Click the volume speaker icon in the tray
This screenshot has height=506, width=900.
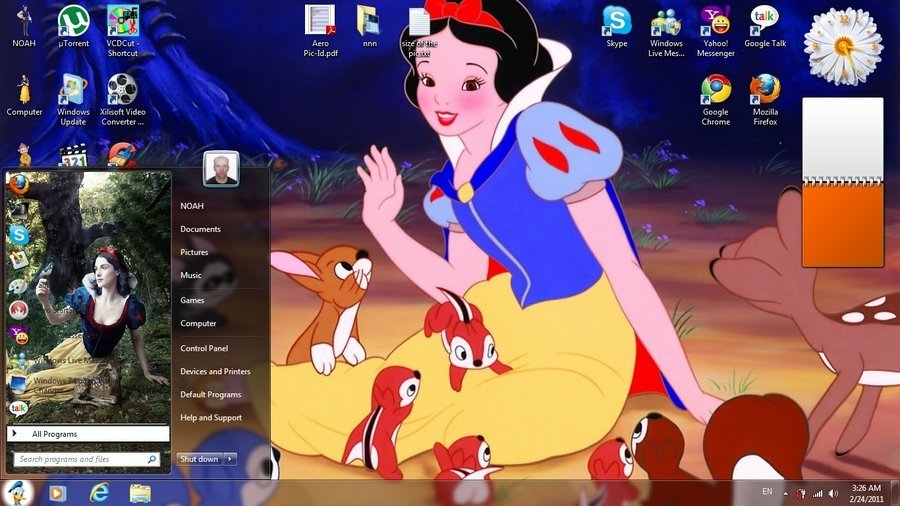coord(833,493)
